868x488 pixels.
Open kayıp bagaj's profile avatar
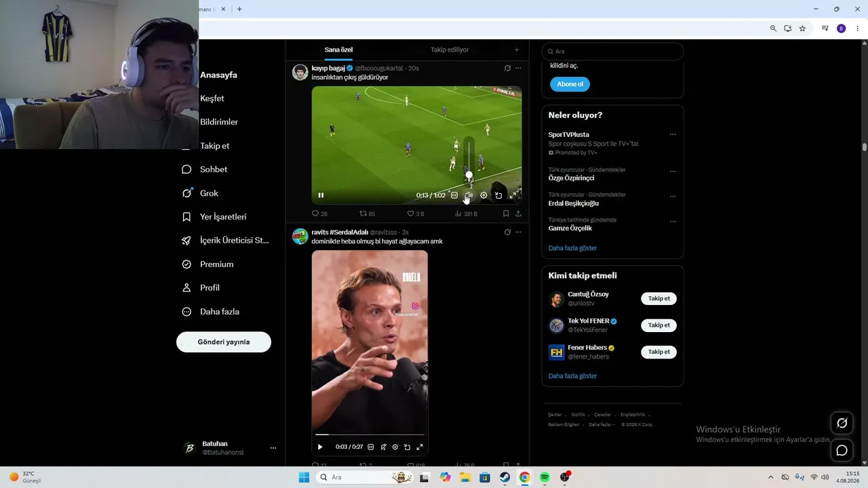point(300,72)
